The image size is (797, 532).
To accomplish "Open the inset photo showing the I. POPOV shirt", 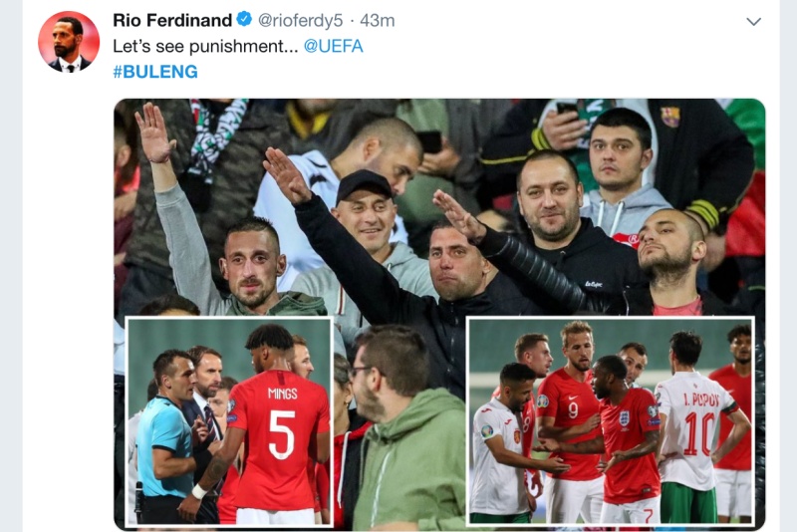I will [x=611, y=420].
